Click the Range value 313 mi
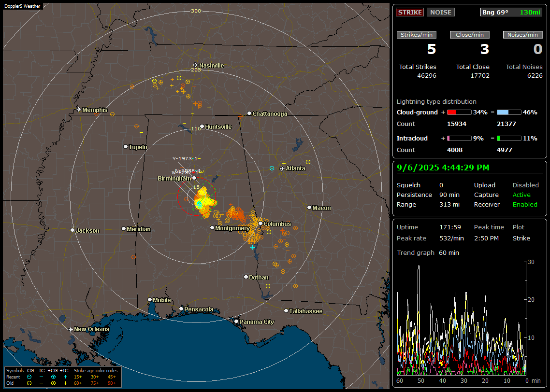 (x=449, y=205)
